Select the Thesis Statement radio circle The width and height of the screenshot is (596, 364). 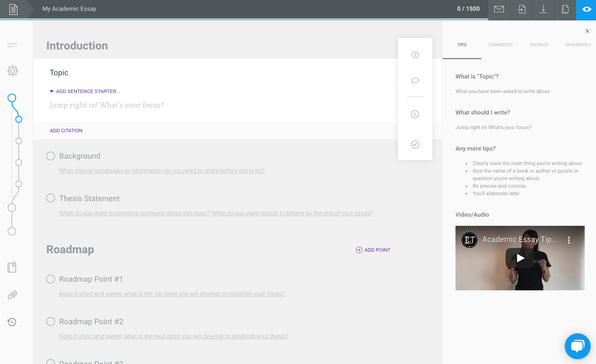click(x=51, y=198)
